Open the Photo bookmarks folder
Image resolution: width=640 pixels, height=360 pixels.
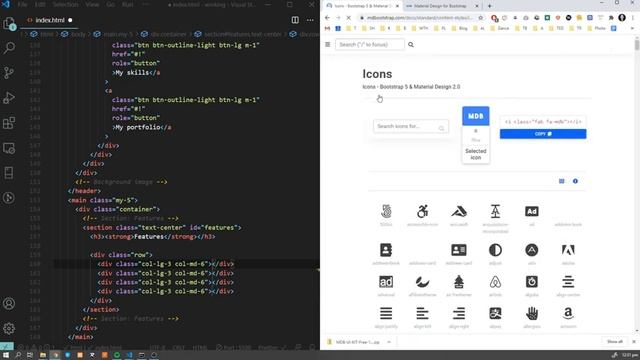(596, 29)
